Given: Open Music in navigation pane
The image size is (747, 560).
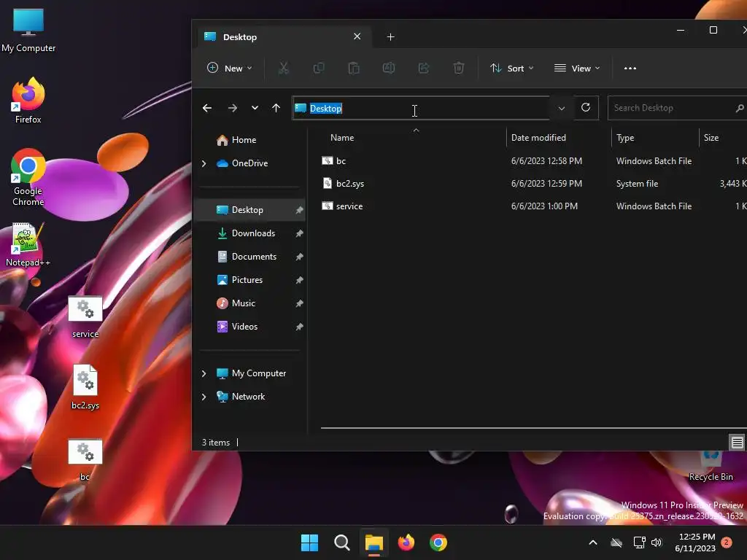Looking at the screenshot, I should (x=250, y=303).
